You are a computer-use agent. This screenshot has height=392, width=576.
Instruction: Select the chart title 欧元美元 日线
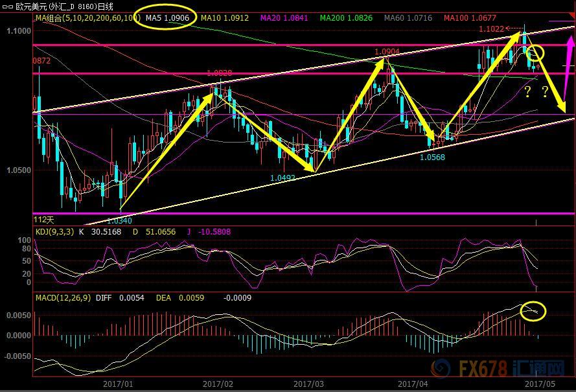tap(64, 6)
